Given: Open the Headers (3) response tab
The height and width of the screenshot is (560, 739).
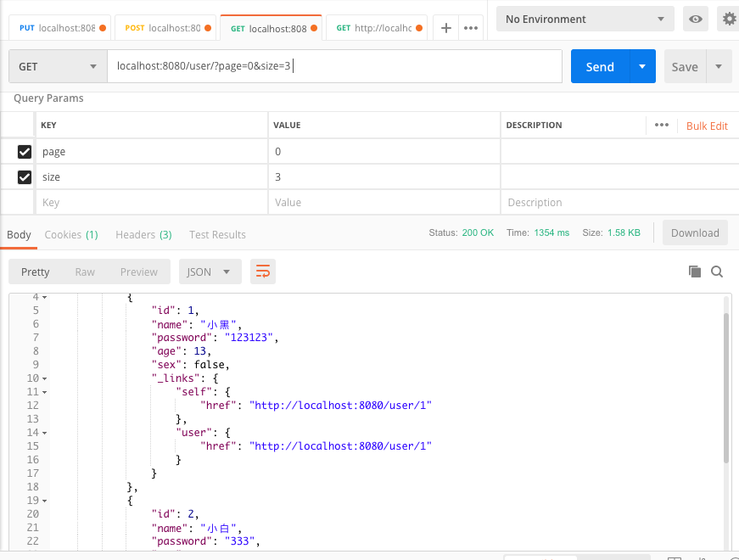Looking at the screenshot, I should 143,235.
